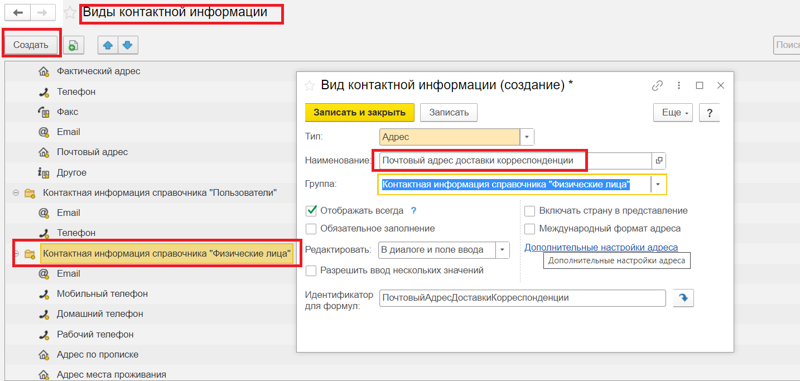Open the Дополнительные настройки адреса link
The height and width of the screenshot is (381, 800).
point(601,247)
